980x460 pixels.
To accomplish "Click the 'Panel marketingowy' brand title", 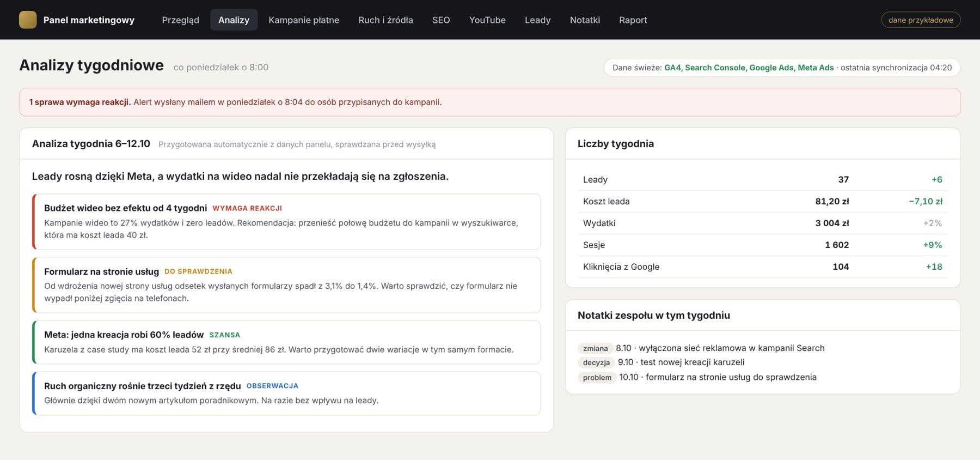I will coord(89,20).
